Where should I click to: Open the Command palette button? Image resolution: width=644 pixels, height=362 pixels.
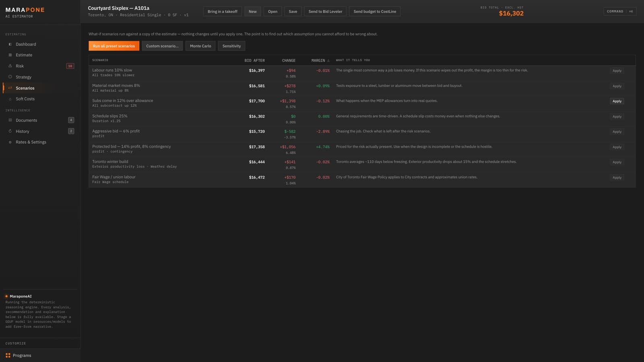point(620,12)
